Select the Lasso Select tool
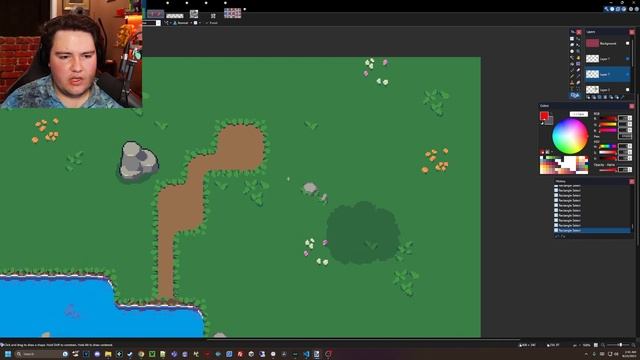 pos(572,45)
